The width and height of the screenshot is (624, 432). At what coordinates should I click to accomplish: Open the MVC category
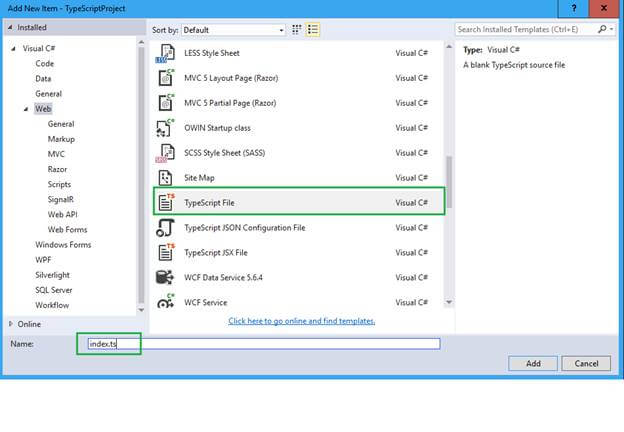(56, 154)
